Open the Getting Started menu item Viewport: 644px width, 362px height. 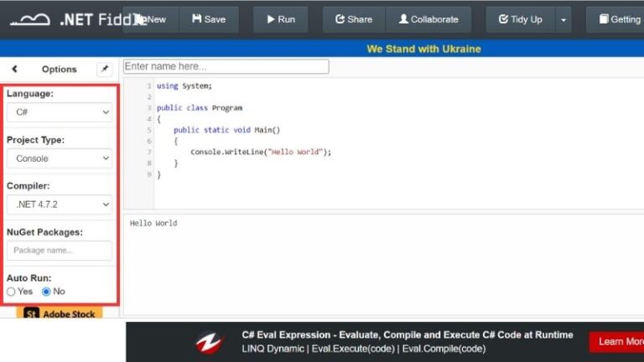point(617,19)
